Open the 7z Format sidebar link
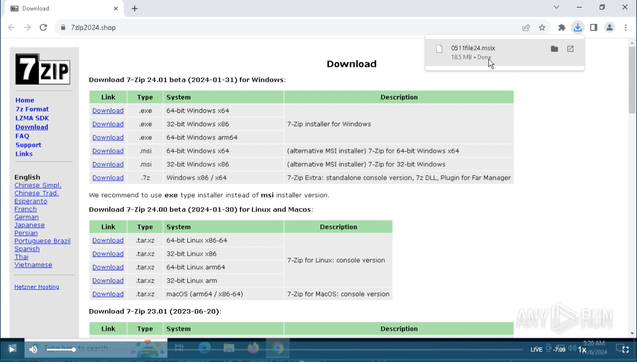 click(32, 109)
